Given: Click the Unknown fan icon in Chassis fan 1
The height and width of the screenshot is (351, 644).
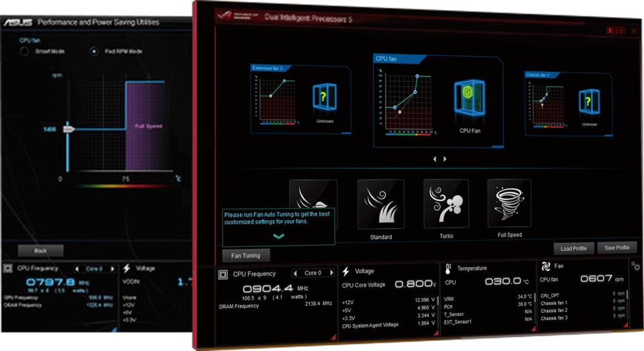Looking at the screenshot, I should 589,102.
